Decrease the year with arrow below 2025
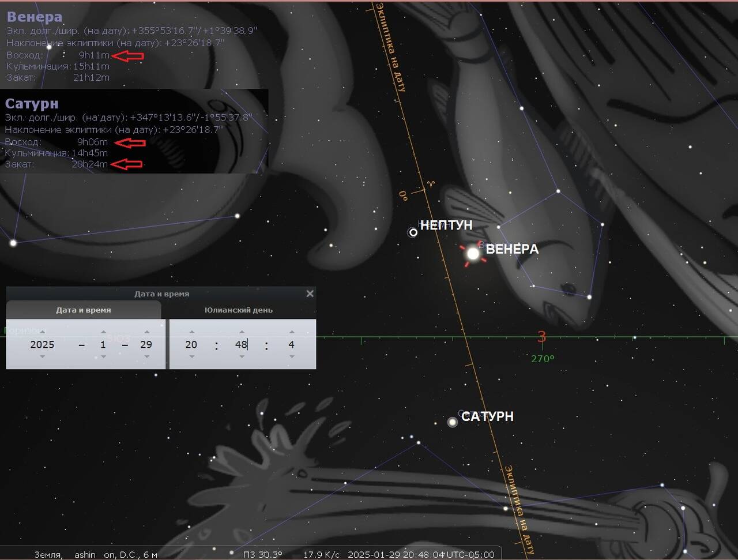The image size is (738, 560). (43, 357)
